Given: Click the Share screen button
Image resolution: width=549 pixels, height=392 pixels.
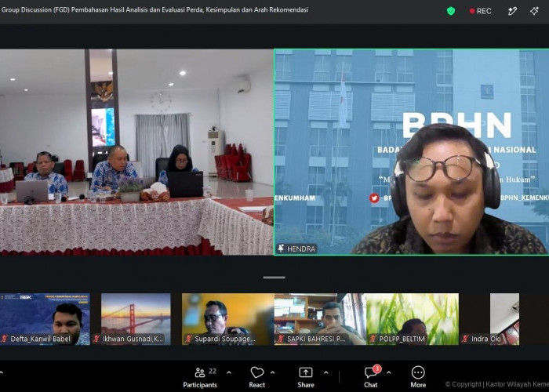Looking at the screenshot, I should coord(306,377).
